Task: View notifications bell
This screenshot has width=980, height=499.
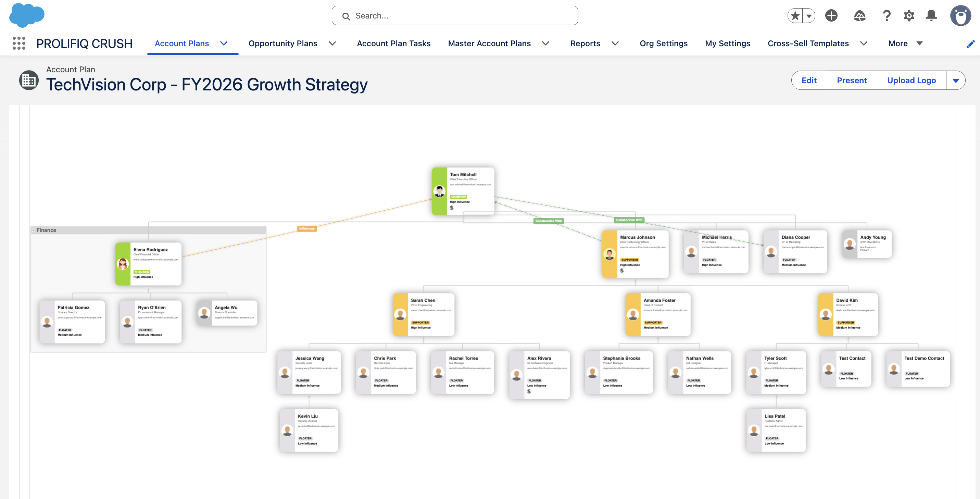Action: click(931, 16)
